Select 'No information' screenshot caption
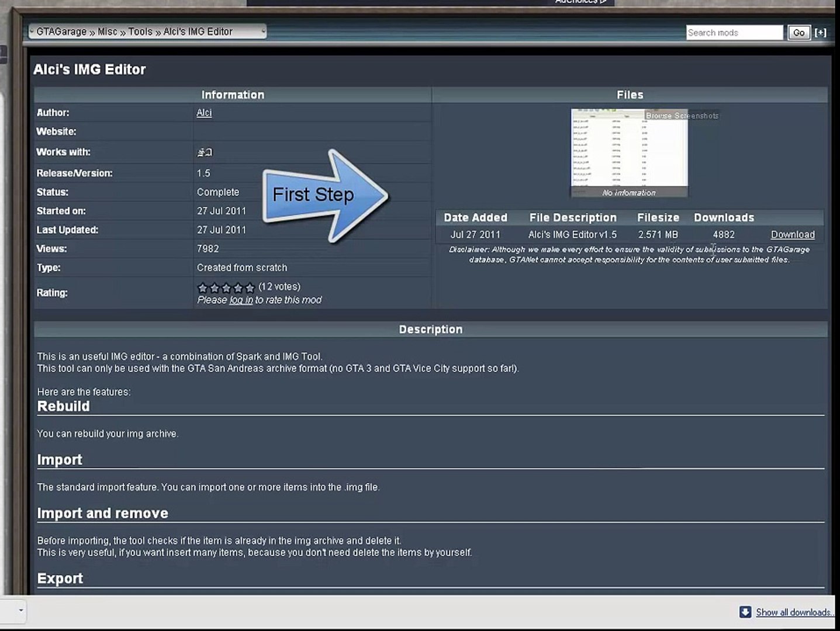Viewport: 840px width, 631px height. [629, 193]
